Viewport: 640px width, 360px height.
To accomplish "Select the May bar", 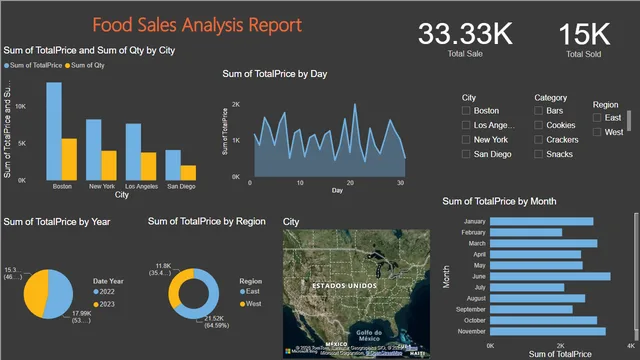I will (536, 265).
